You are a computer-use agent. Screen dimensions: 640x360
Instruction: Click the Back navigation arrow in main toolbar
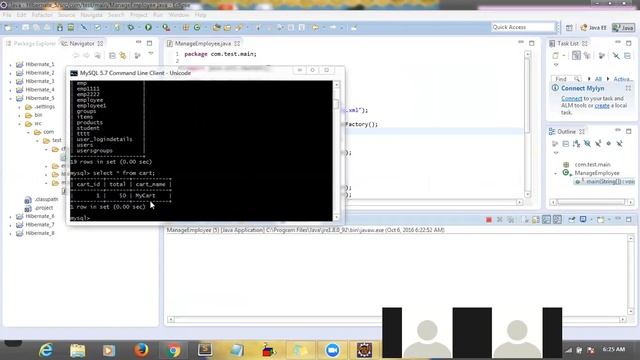click(315, 27)
